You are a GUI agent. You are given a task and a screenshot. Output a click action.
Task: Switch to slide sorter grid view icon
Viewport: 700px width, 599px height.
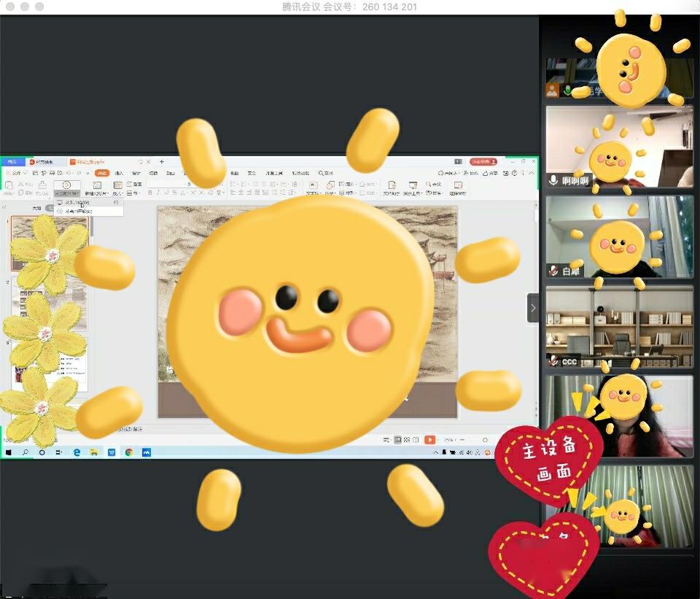[x=407, y=440]
